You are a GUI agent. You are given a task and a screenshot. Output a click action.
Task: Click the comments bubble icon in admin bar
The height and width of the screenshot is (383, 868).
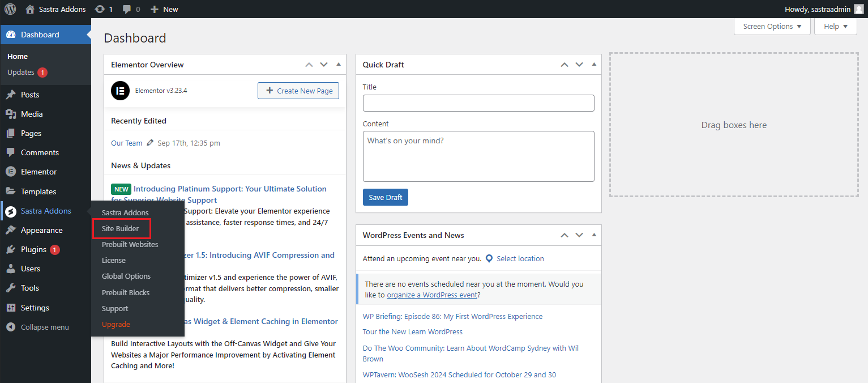pyautogui.click(x=127, y=9)
